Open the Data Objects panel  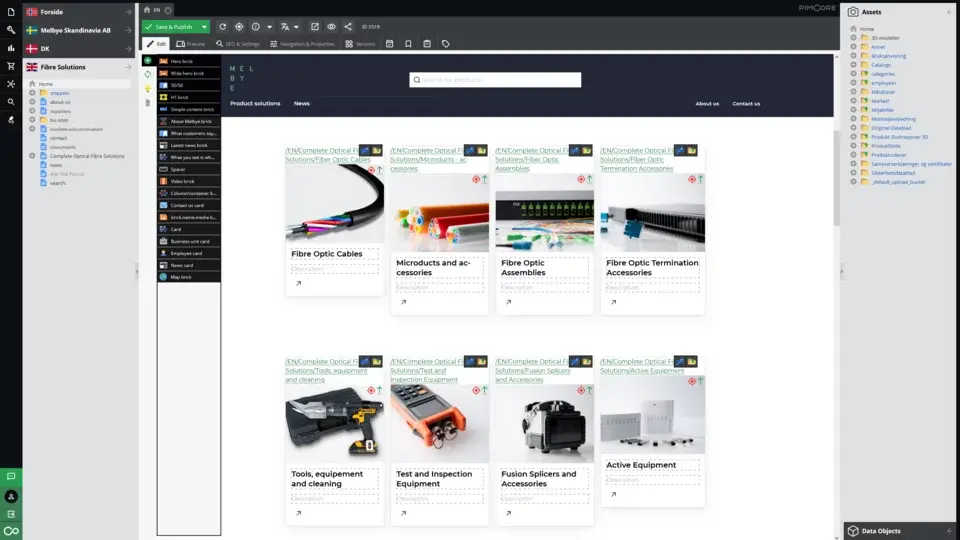[898, 531]
